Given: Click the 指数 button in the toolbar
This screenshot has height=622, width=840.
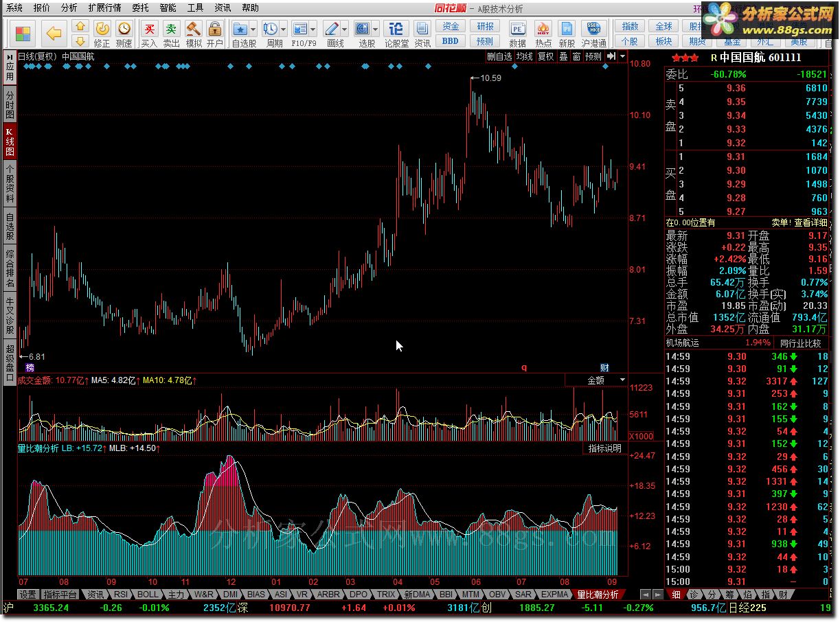Looking at the screenshot, I should pyautogui.click(x=630, y=26).
